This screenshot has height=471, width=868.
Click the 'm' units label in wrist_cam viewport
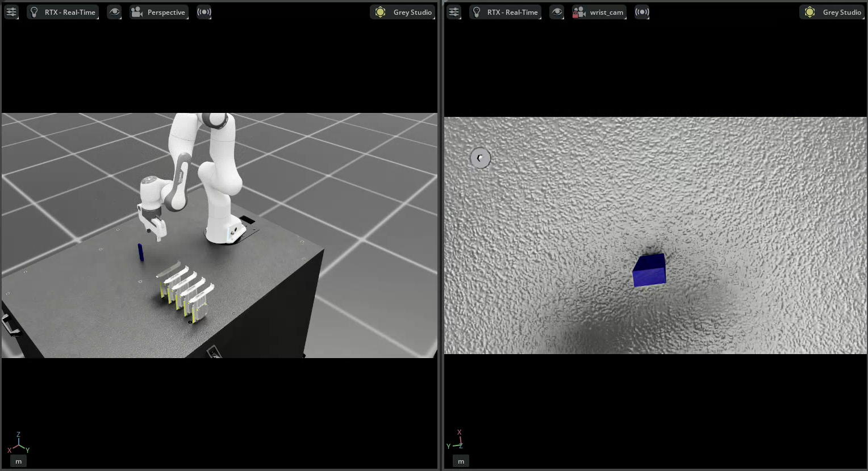[x=461, y=461]
